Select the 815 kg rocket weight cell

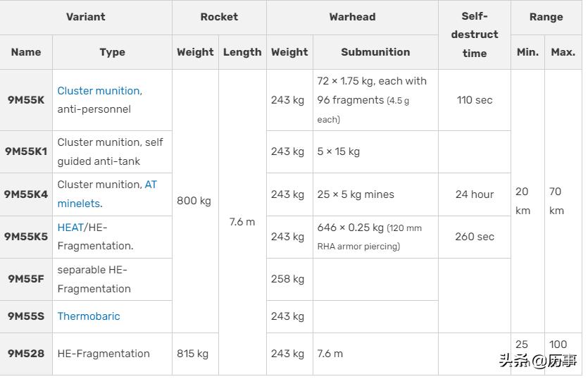(193, 354)
